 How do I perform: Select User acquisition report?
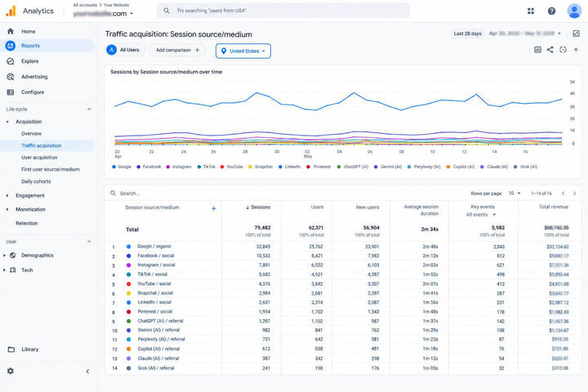39,158
